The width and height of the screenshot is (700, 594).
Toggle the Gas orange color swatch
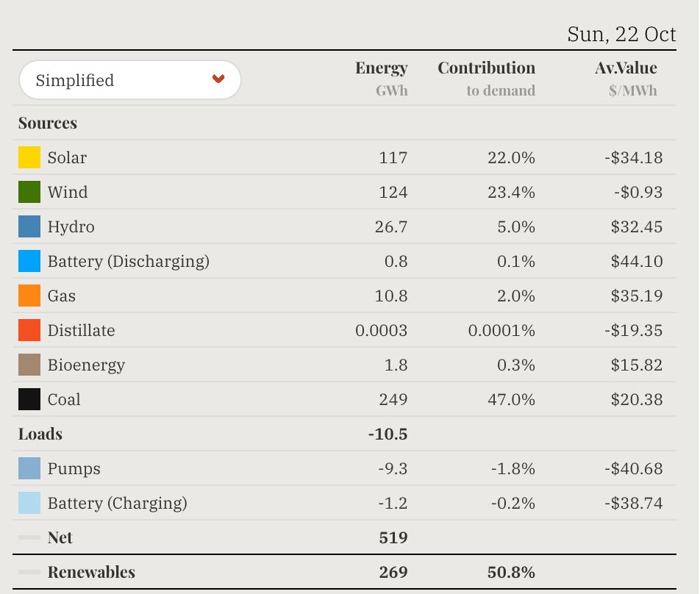point(29,296)
